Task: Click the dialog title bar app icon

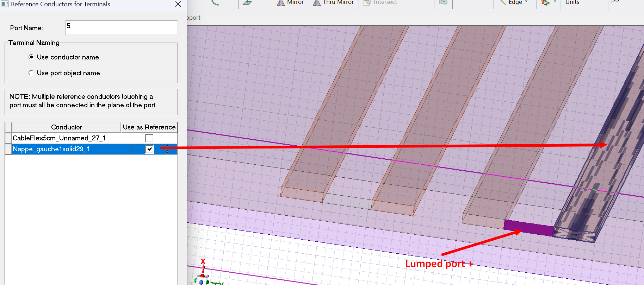Action: pos(5,4)
